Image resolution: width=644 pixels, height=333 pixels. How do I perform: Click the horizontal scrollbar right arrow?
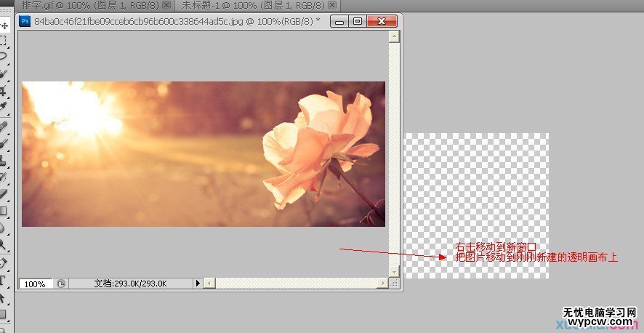383,284
